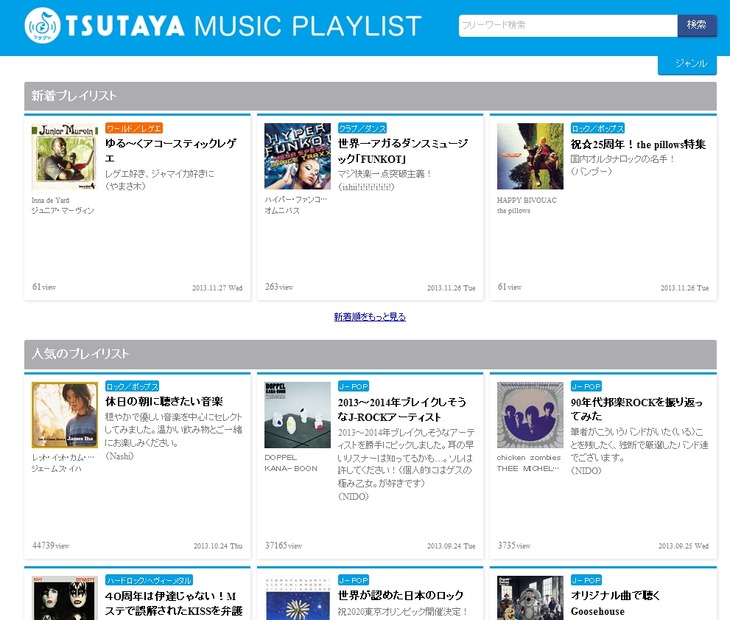Viewport: 730px width, 620px height.
Task: Click the 2013.09.24 Tue date
Action: [451, 546]
